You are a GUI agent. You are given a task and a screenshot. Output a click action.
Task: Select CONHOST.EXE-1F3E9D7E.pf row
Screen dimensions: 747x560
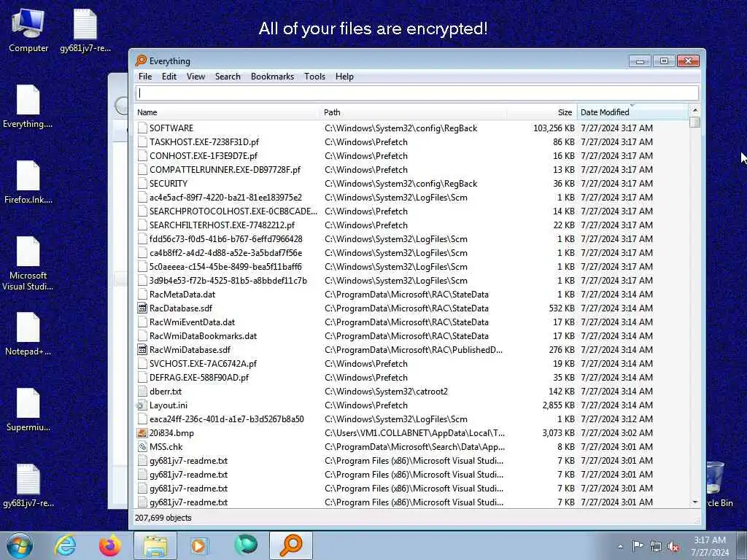tap(411, 156)
